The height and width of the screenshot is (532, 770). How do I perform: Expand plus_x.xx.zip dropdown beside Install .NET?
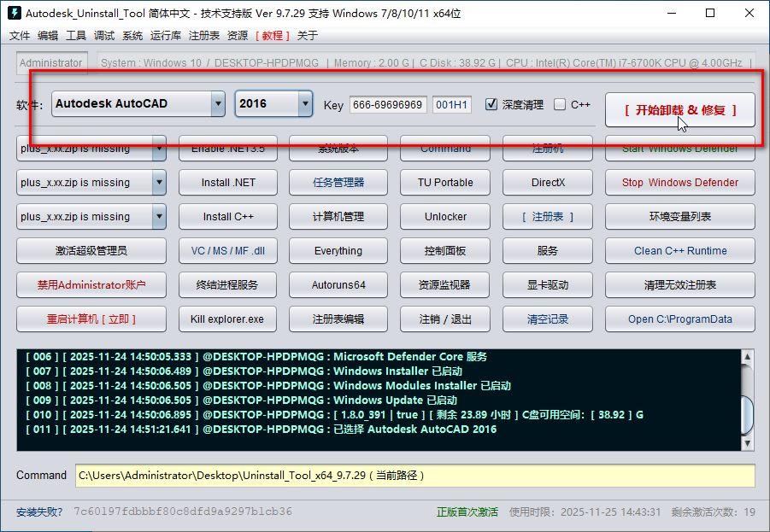click(159, 183)
